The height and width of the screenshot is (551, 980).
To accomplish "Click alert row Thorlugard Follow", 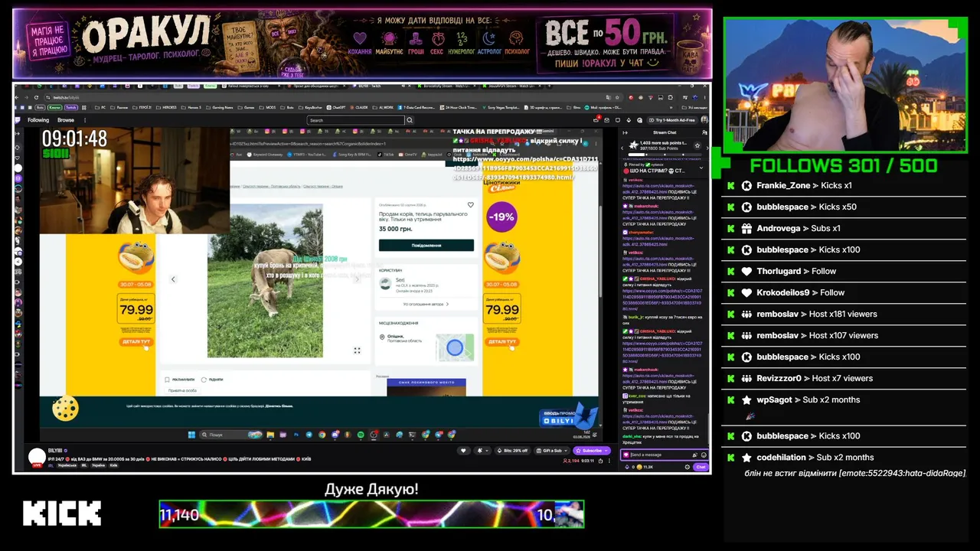I will tap(844, 271).
